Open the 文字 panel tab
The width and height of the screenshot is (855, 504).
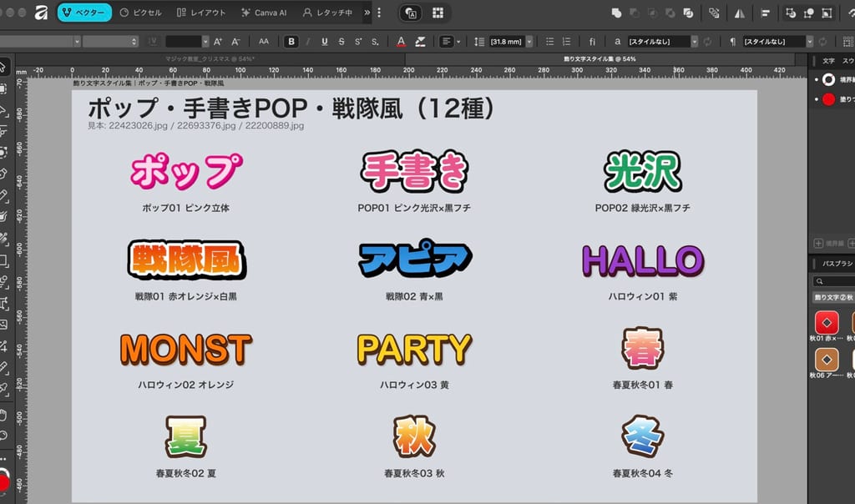pos(828,61)
